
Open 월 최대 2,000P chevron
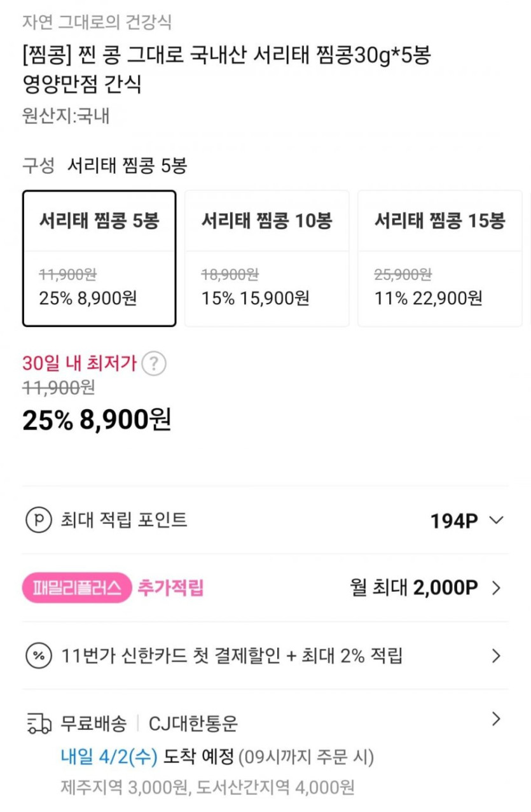(x=497, y=588)
